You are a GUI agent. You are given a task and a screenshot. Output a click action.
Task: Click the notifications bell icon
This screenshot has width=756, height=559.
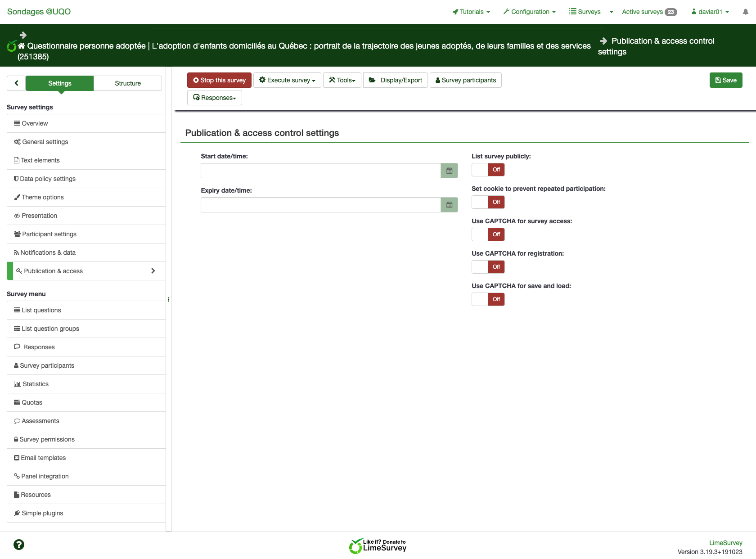pyautogui.click(x=745, y=12)
